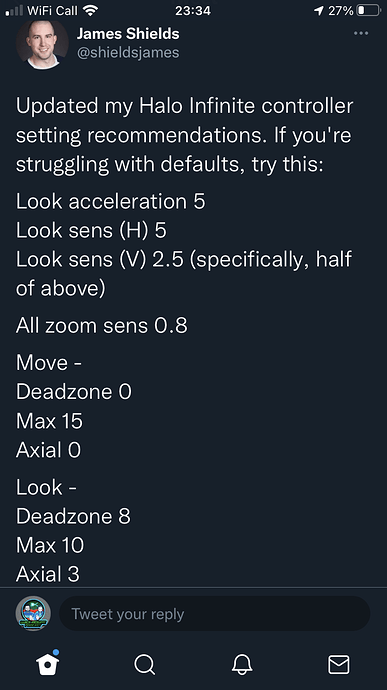Tap the 'Max 15' move setting text
Screen dimensions: 387x690
click(49, 421)
